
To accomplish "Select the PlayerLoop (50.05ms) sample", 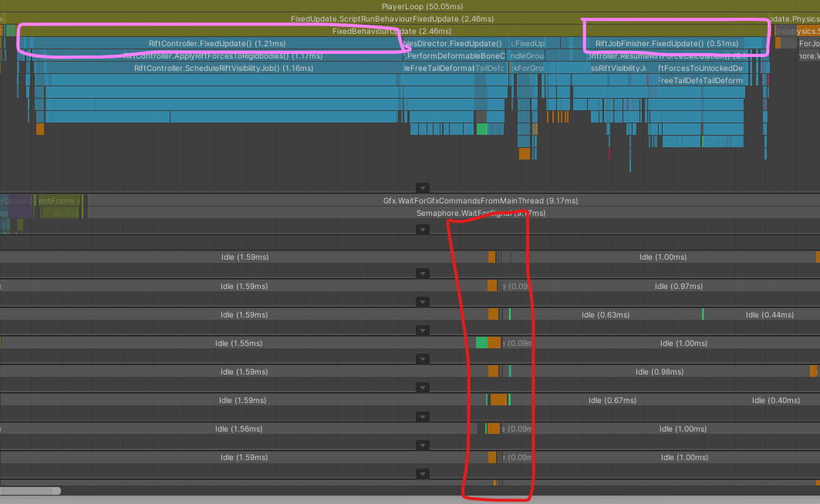I will 410,6.
